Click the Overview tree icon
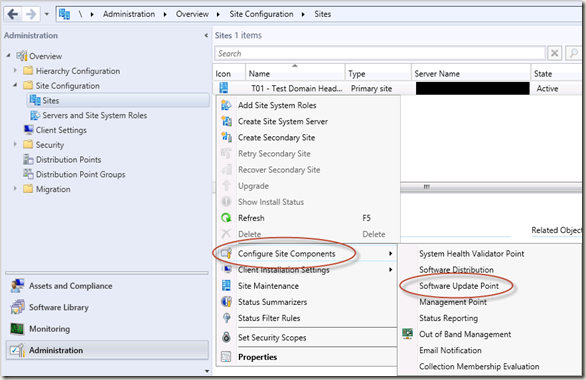586x380 pixels. point(22,56)
